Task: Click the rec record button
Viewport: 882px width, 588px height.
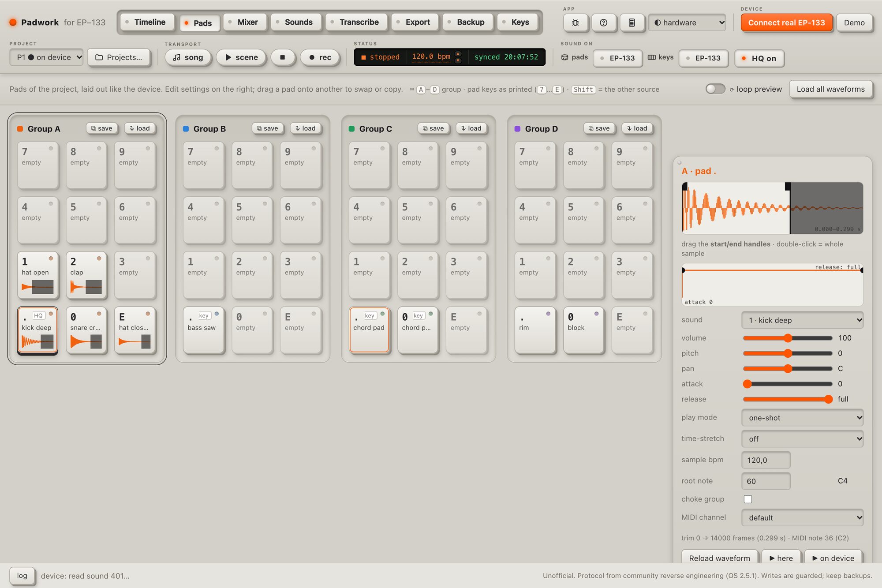Action: pos(320,57)
